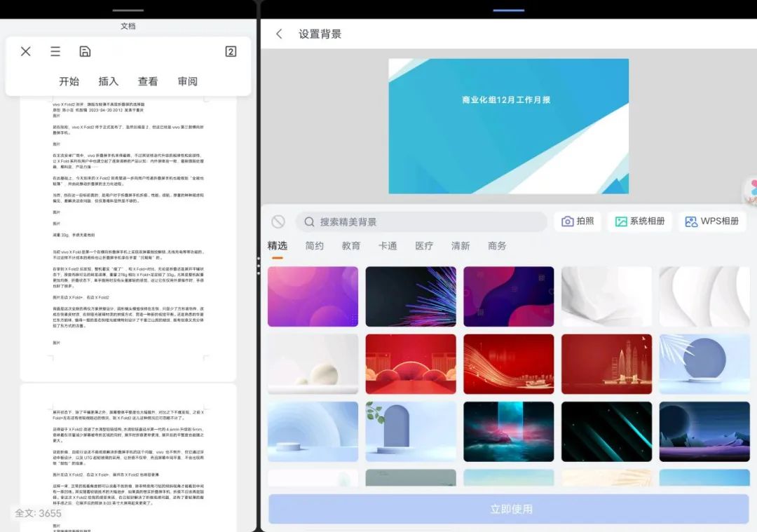Select the red festive stage background thumbnail
Screen dimensions: 757x532
click(x=411, y=364)
